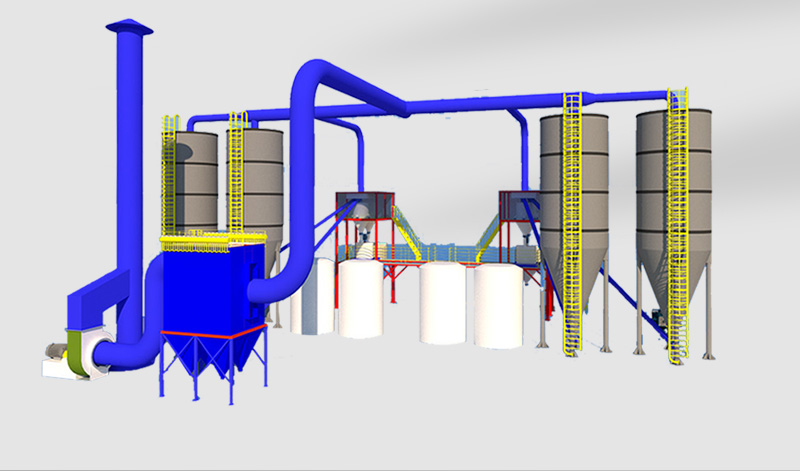Select the rightmost white cylindrical tank
This screenshot has width=800, height=471.
497,305
